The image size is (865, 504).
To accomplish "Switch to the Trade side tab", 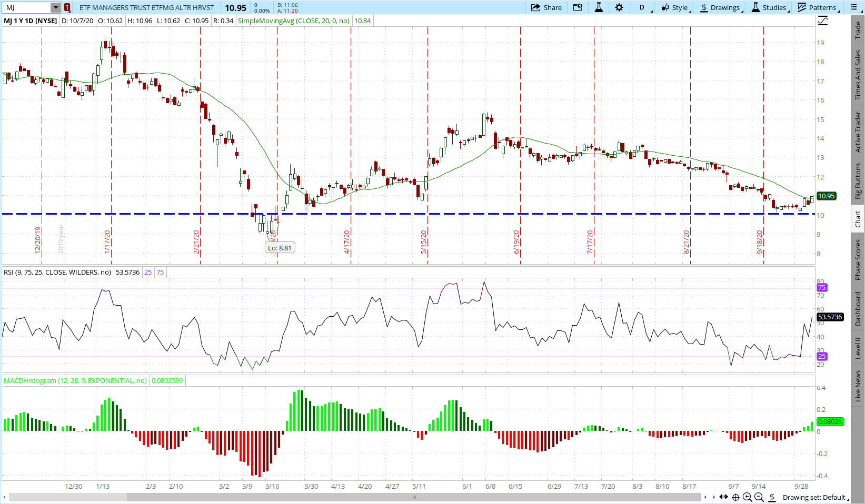I will (858, 30).
